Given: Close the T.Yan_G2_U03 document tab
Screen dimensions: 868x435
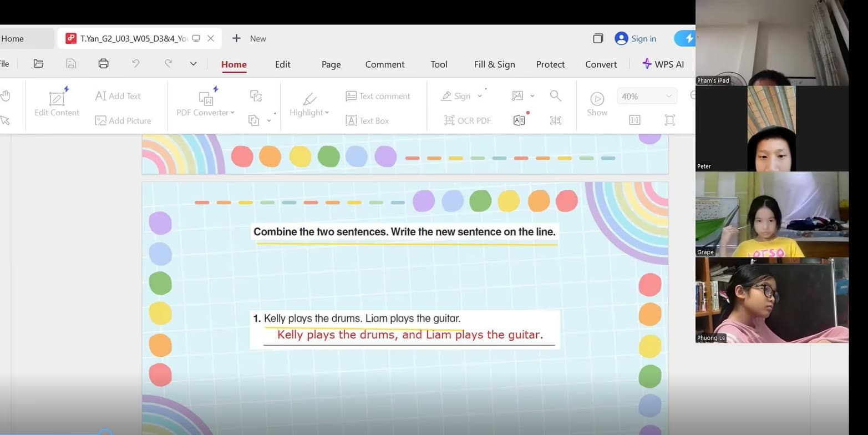Looking at the screenshot, I should click(x=211, y=39).
